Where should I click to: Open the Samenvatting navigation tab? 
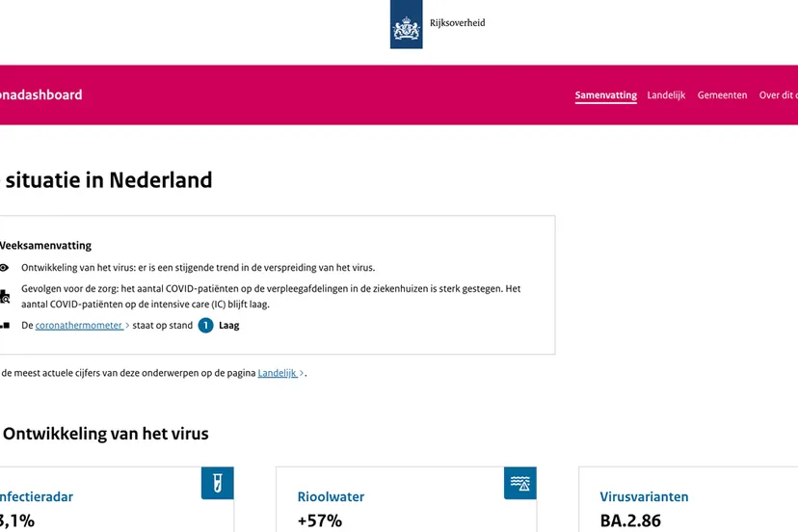(x=605, y=95)
